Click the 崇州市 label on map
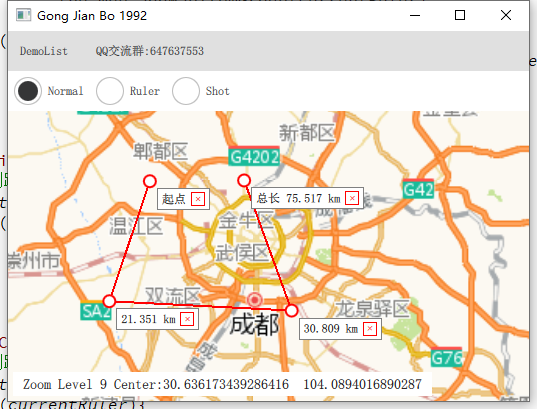 point(34,261)
